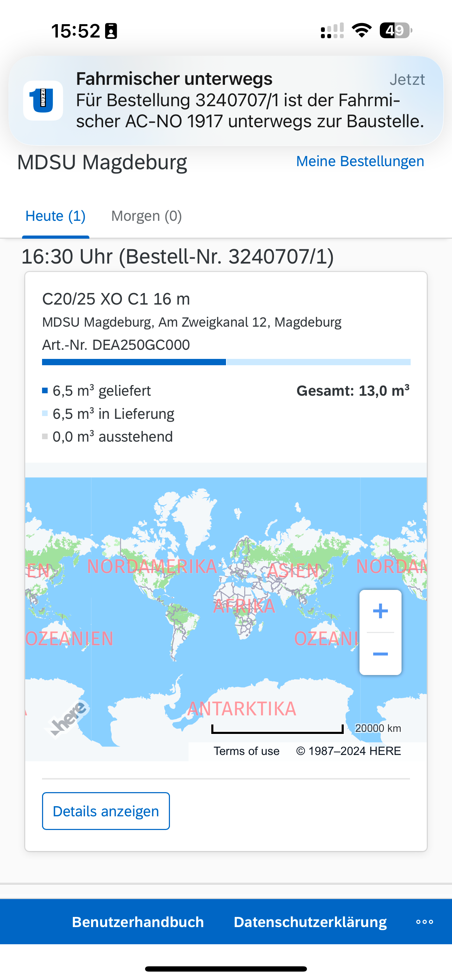Screen dimensions: 452x980
Task: Tap the cellular signal bars icon
Action: pos(332,30)
